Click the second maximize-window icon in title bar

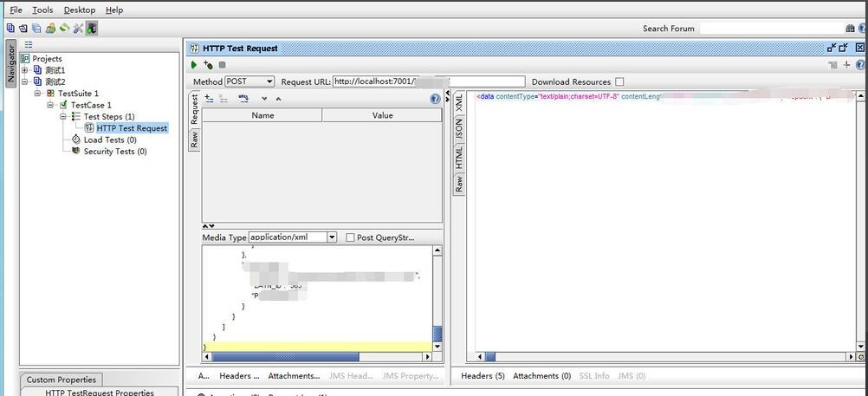click(844, 49)
